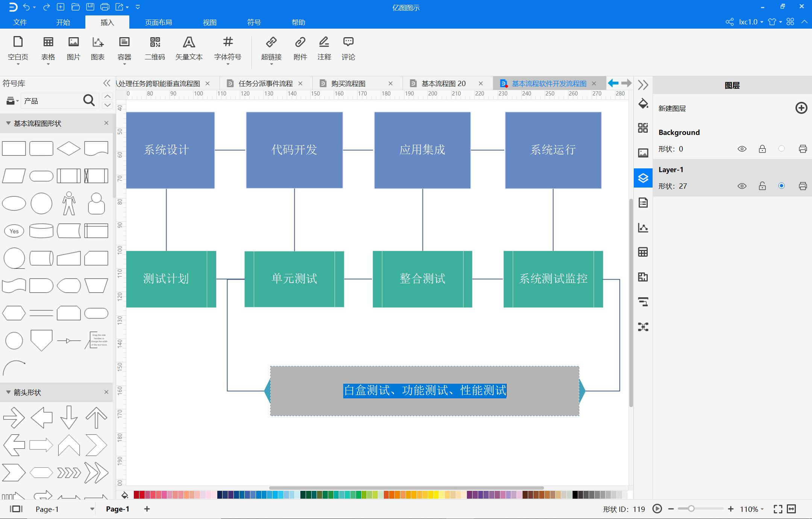Screen dimensions: 812x519
Task: Open the fill style sidebar icon
Action: click(x=643, y=104)
